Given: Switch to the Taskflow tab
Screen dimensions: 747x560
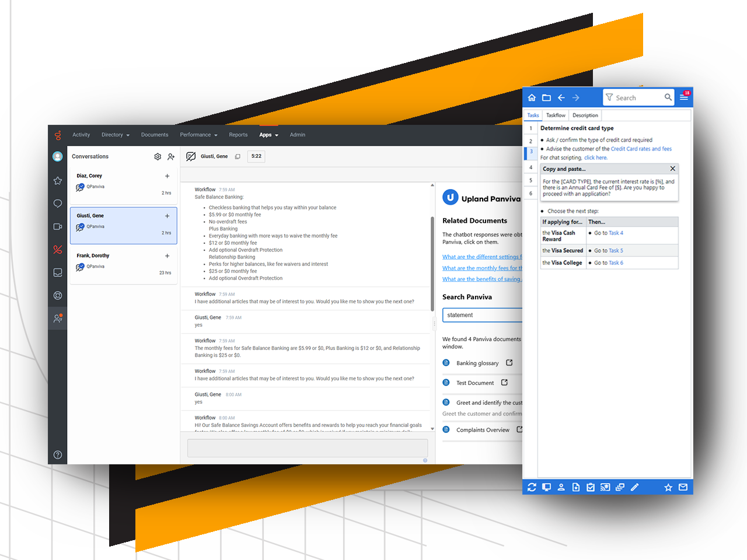Looking at the screenshot, I should pos(556,116).
